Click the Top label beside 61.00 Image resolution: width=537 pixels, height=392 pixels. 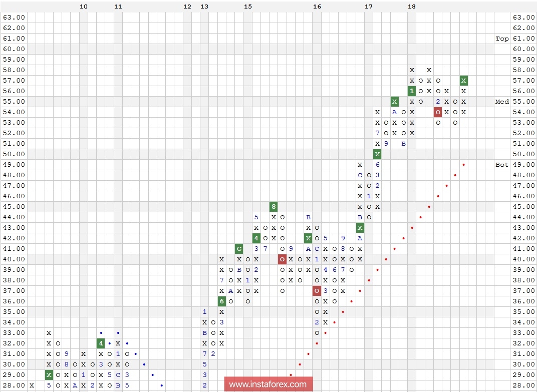(x=502, y=39)
